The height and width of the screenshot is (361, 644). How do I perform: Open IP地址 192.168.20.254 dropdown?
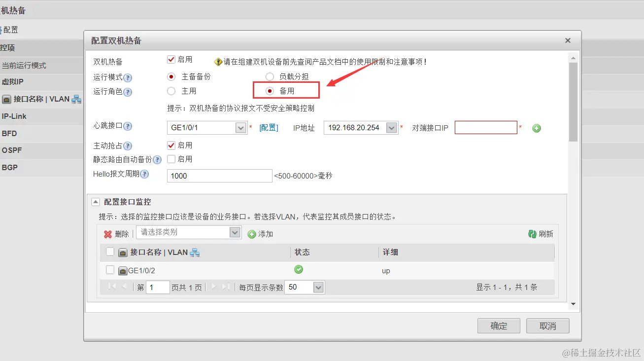click(x=392, y=128)
